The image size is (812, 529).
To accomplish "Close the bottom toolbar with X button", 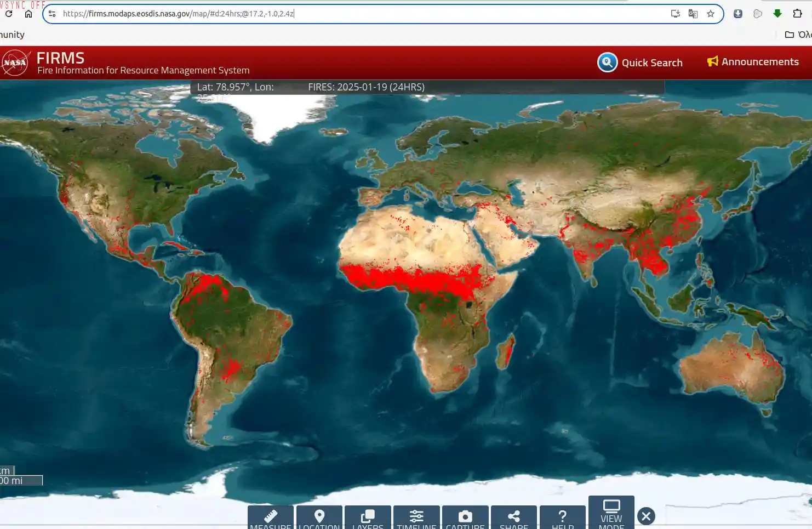I will coord(647,516).
